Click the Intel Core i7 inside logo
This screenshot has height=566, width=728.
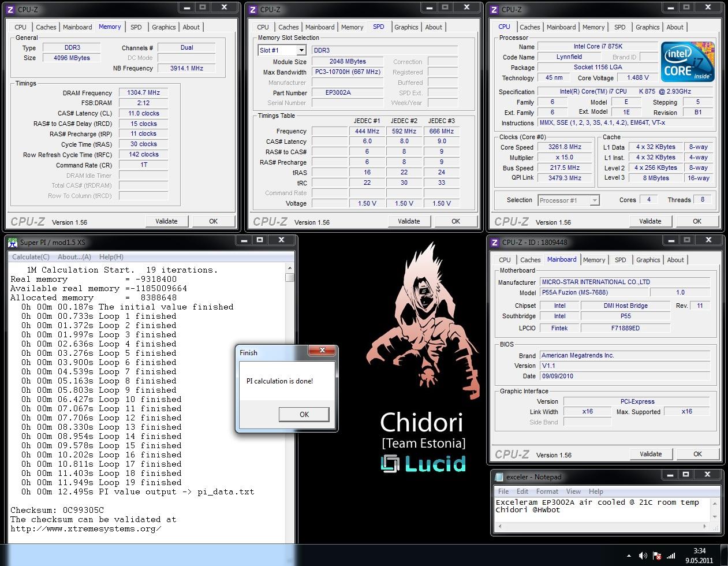(687, 62)
